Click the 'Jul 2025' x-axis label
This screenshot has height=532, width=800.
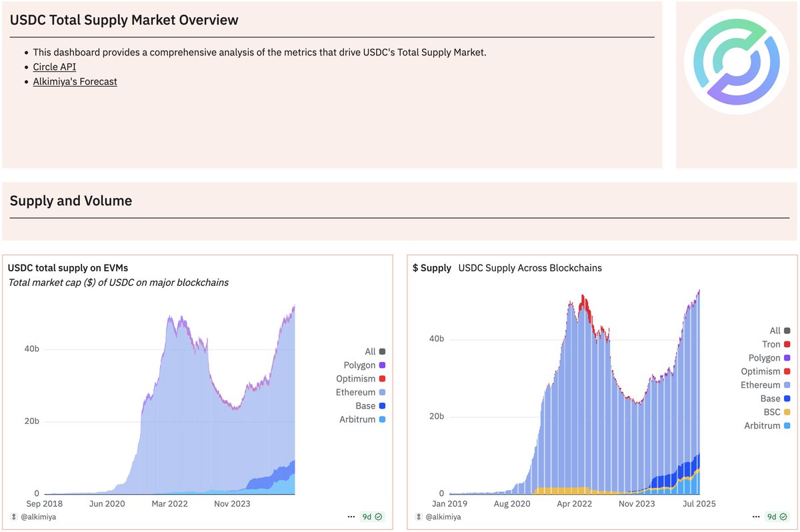point(699,503)
